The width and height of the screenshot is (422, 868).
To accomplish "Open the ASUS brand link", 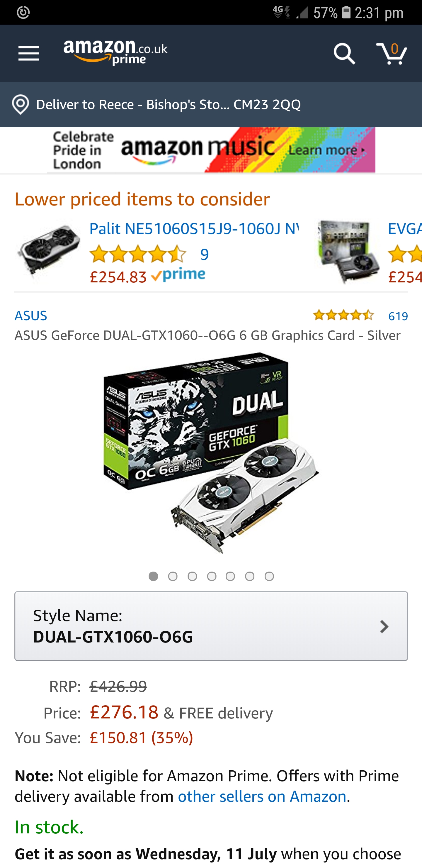I will (x=31, y=316).
